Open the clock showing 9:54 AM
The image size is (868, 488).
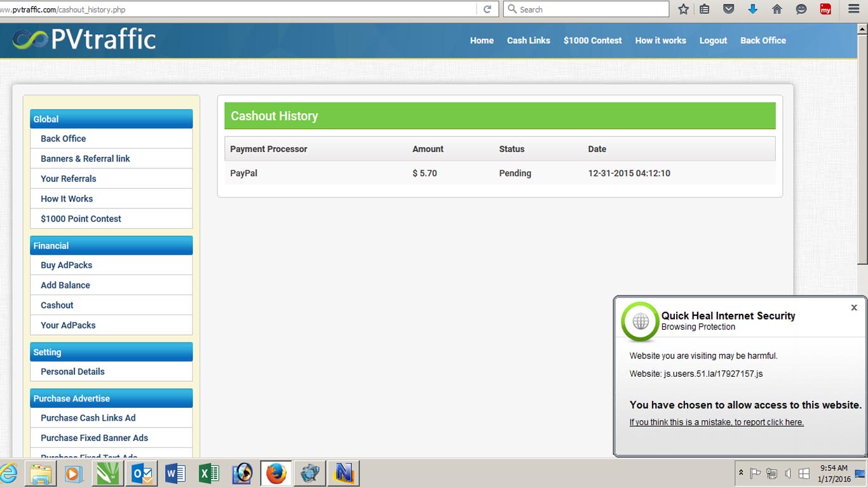[834, 473]
